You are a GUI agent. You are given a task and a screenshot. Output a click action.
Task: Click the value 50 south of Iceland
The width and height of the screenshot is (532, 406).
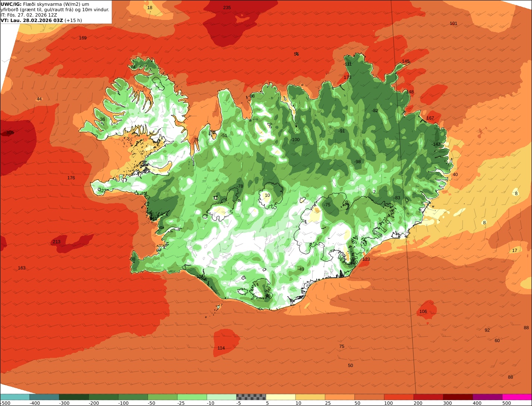click(350, 365)
